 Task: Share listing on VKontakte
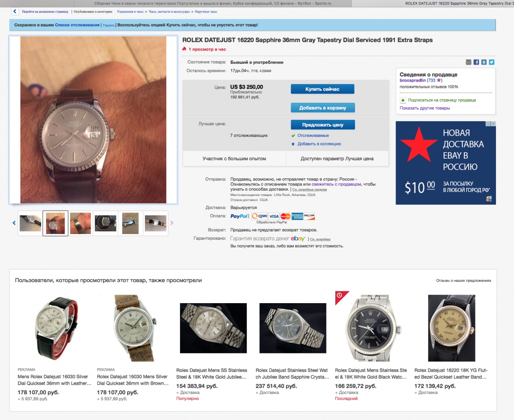tap(484, 62)
